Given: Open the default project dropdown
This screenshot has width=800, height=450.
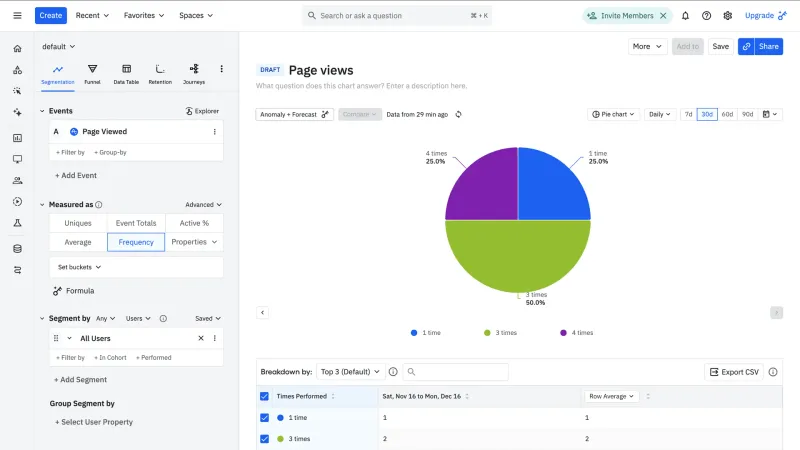Looking at the screenshot, I should tap(58, 46).
